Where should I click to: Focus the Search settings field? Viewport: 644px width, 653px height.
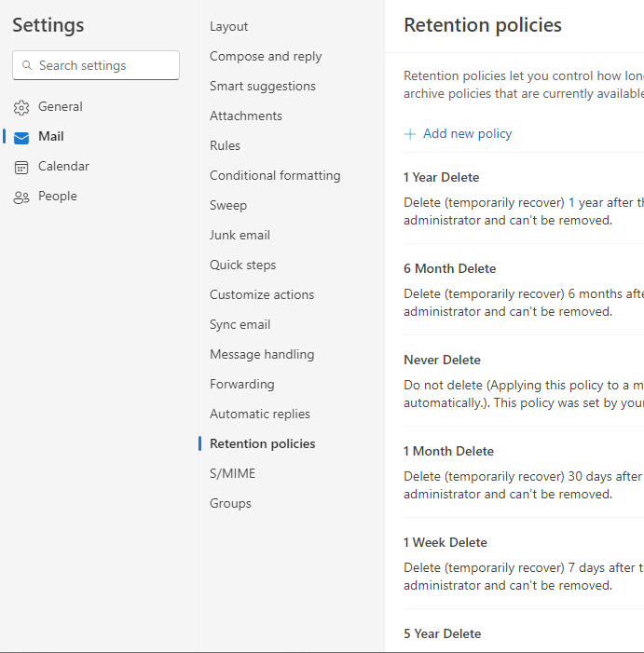tap(96, 65)
